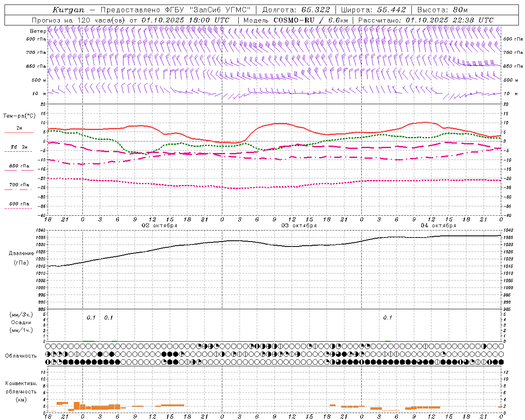Click the "Конвективн." convective cloud label
This screenshot has height=420, width=525.
click(x=21, y=383)
